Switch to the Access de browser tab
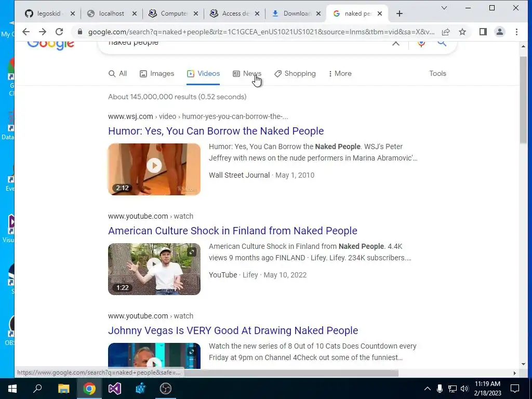532x399 pixels. [235, 14]
